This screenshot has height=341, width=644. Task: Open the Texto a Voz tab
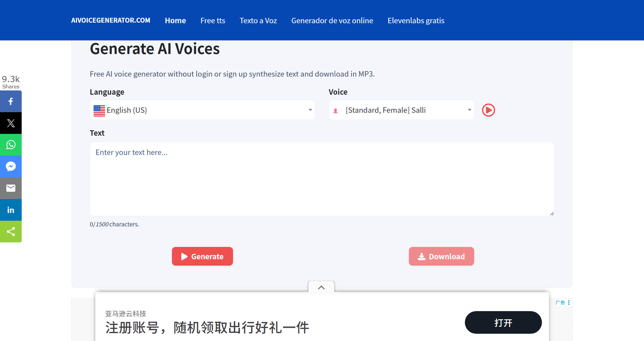point(258,20)
